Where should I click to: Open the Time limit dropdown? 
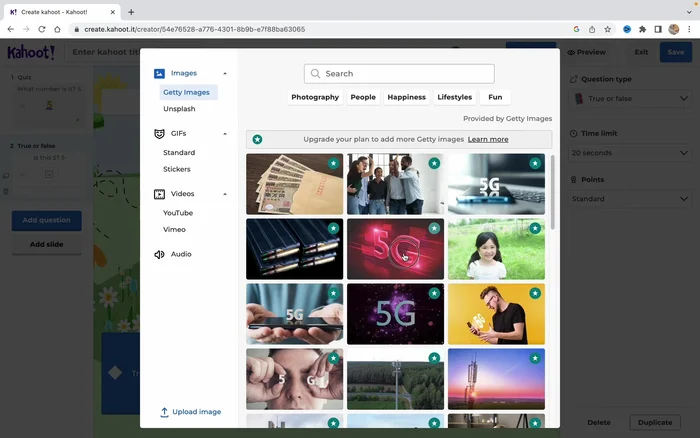click(629, 153)
